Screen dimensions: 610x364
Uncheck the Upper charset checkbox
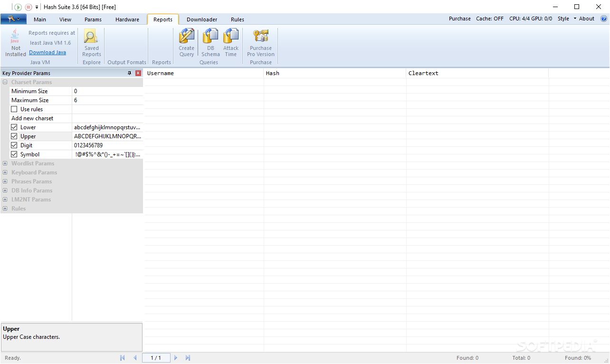[x=14, y=136]
